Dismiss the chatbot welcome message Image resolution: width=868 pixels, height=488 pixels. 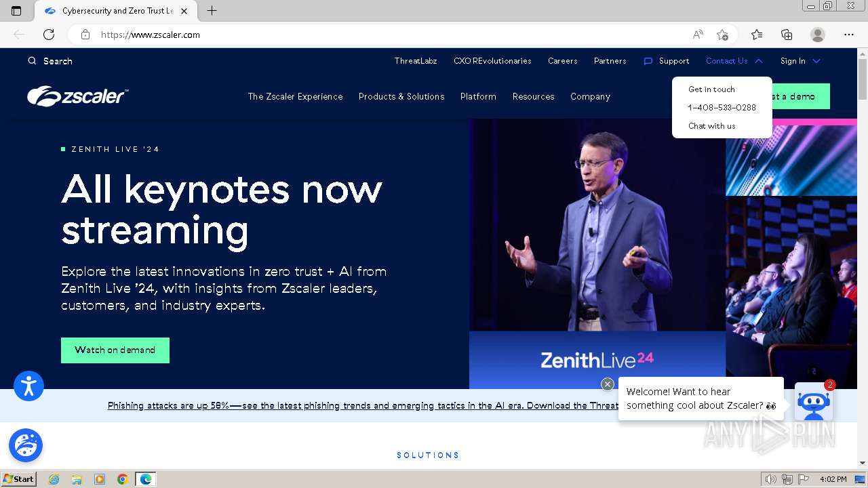point(608,384)
